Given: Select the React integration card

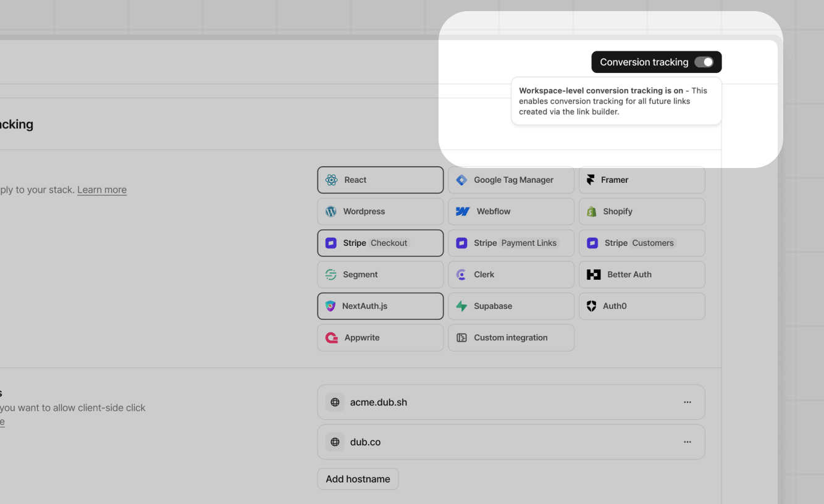Looking at the screenshot, I should tap(380, 180).
